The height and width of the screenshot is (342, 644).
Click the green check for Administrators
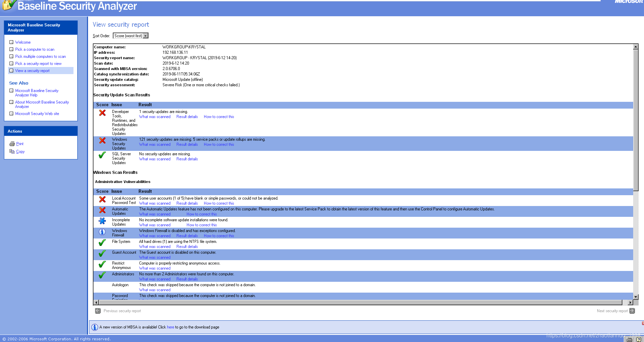102,275
